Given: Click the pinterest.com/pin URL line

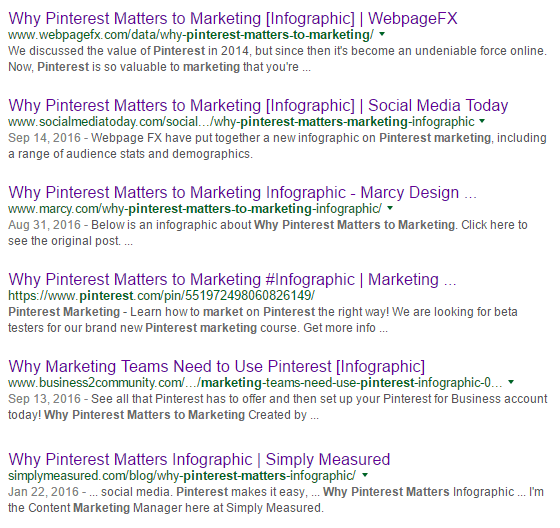Looking at the screenshot, I should tap(161, 295).
